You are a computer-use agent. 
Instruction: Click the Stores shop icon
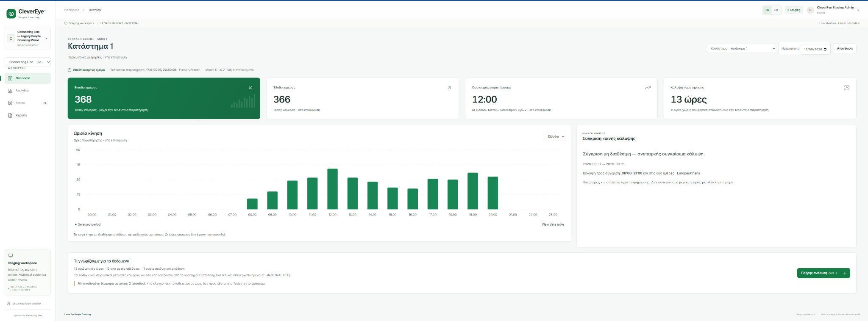click(10, 103)
